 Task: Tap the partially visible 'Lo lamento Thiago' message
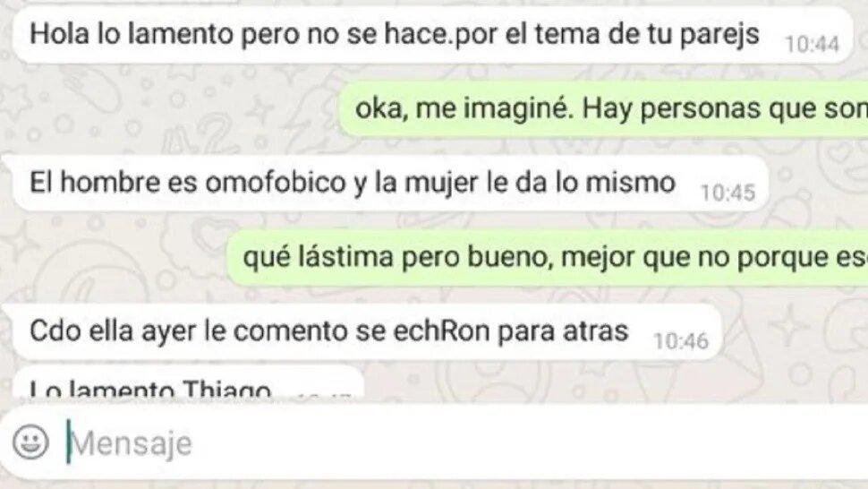coord(188,383)
